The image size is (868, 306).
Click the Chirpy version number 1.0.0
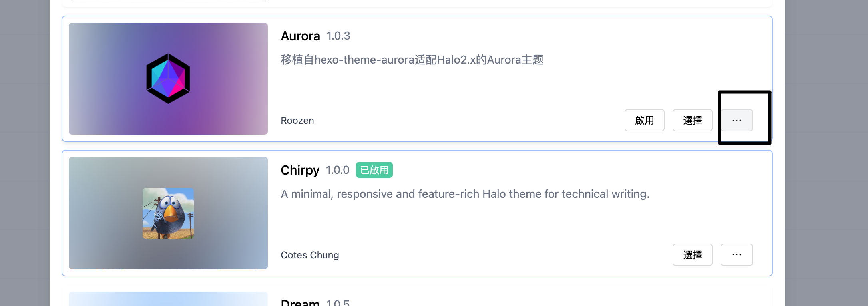pyautogui.click(x=337, y=170)
